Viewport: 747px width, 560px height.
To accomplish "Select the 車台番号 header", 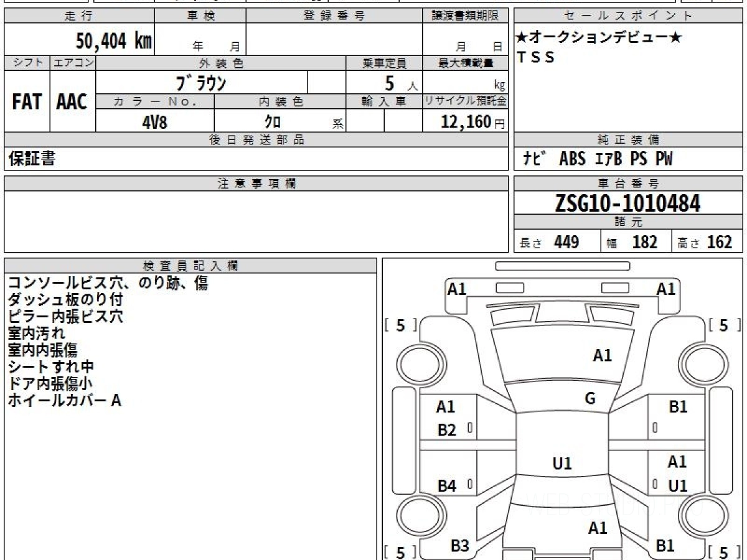I will (629, 184).
